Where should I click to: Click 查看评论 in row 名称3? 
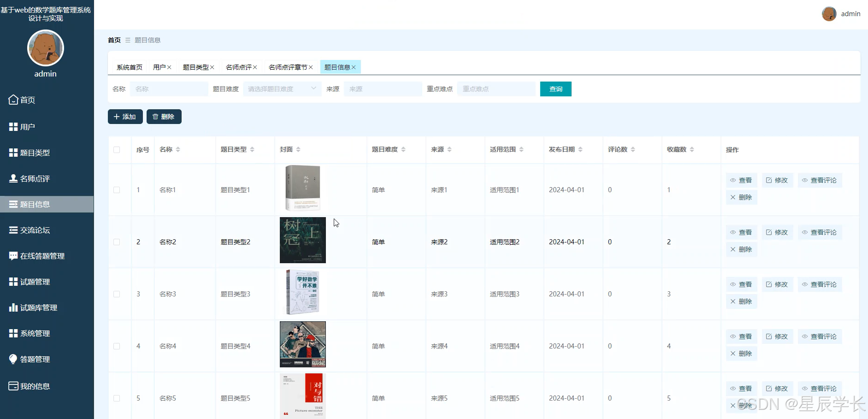pos(820,284)
